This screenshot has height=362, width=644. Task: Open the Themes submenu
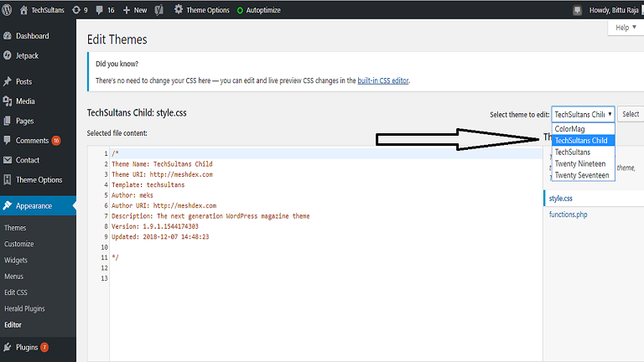tap(15, 227)
